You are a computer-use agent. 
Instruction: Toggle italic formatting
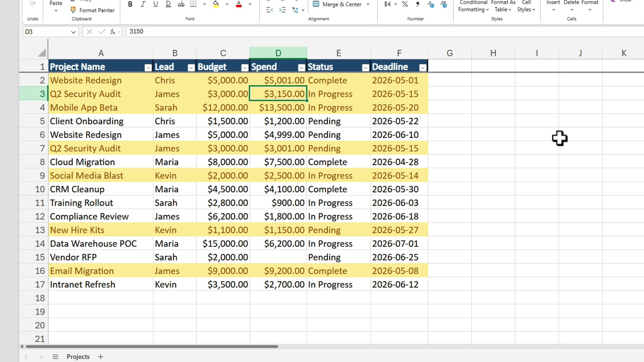click(143, 4)
